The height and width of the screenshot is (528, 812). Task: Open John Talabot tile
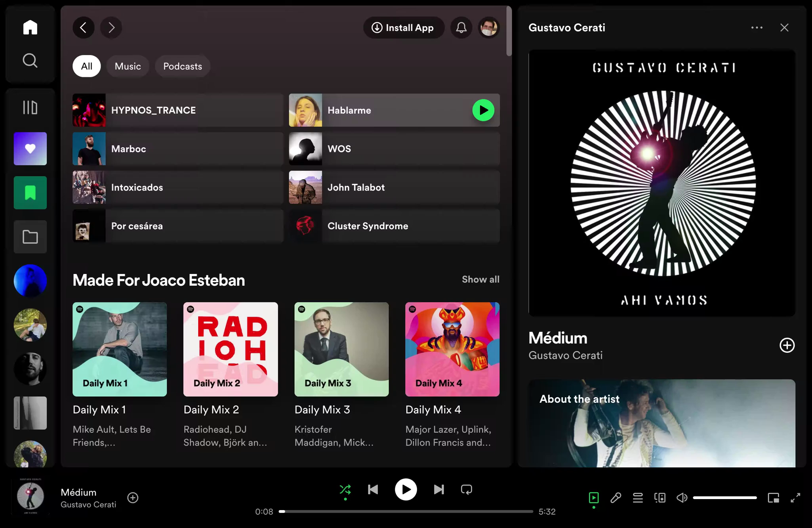[394, 187]
